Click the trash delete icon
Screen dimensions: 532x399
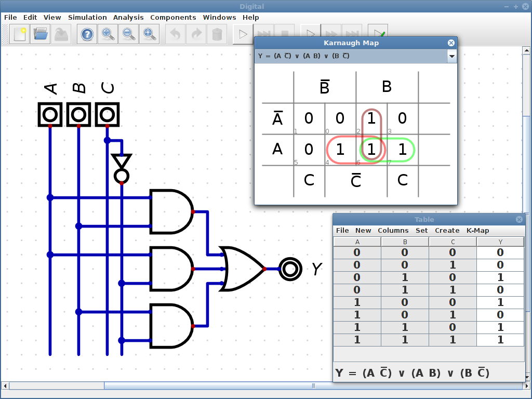point(217,34)
